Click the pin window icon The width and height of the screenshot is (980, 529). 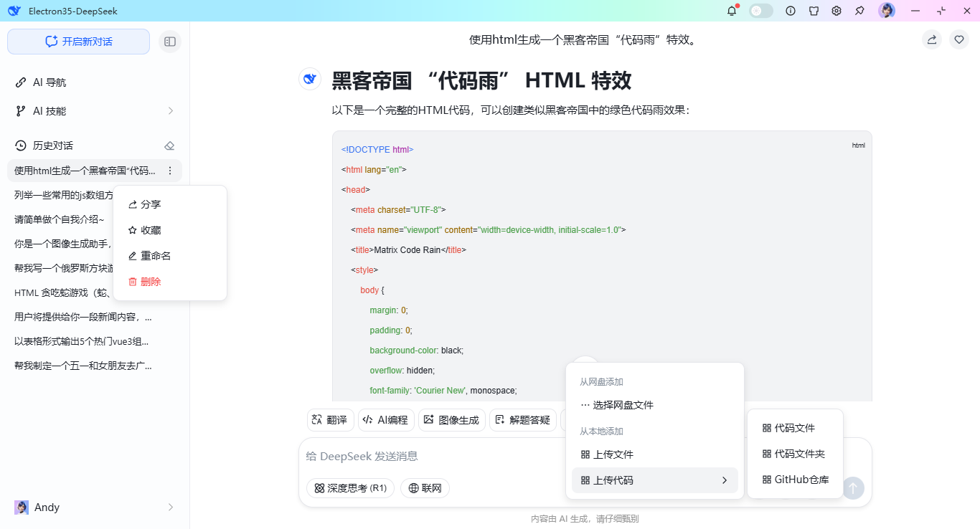pos(859,11)
